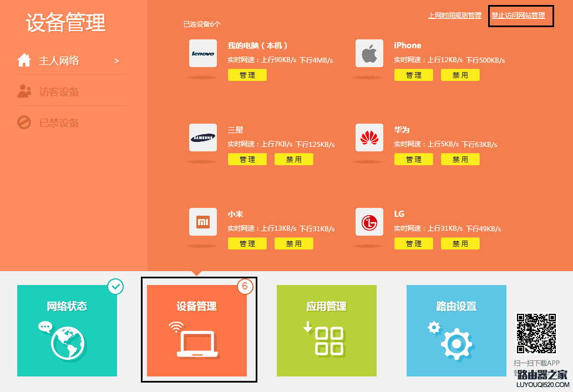Open the 主人网络 sidebar item

pos(71,60)
